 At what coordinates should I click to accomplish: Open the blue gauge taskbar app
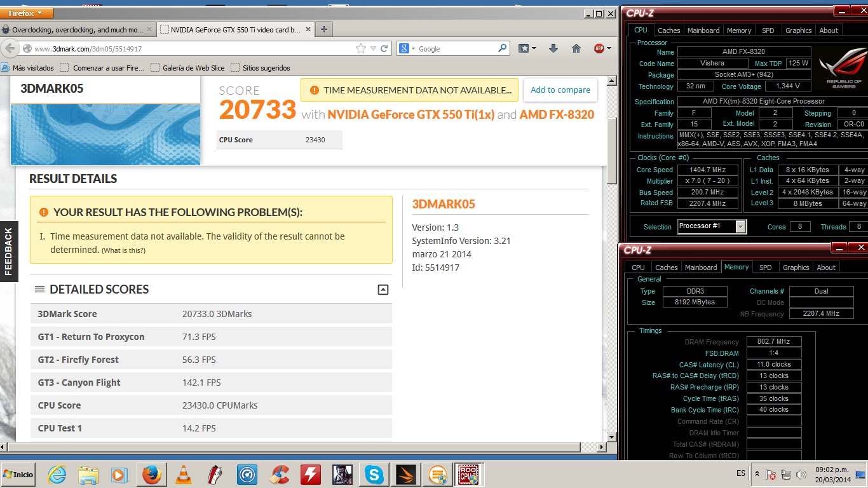pyautogui.click(x=247, y=475)
